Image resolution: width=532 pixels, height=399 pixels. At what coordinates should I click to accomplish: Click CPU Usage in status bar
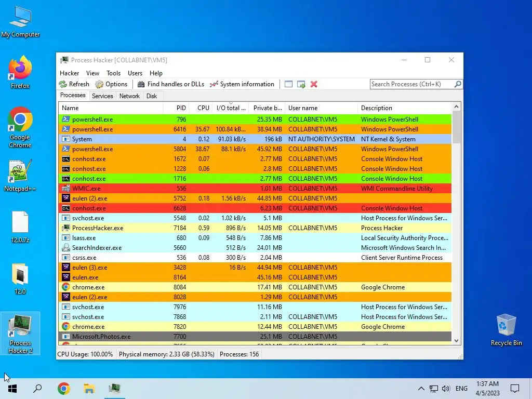coord(85,354)
